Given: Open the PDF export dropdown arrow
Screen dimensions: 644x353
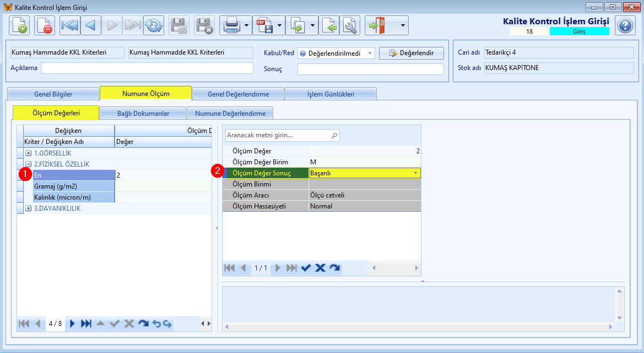Looking at the screenshot, I should pos(279,25).
